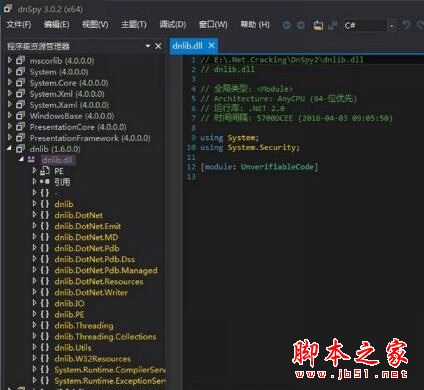424x390 pixels.
Task: Click the System.Core assembly icon
Action: (21, 83)
